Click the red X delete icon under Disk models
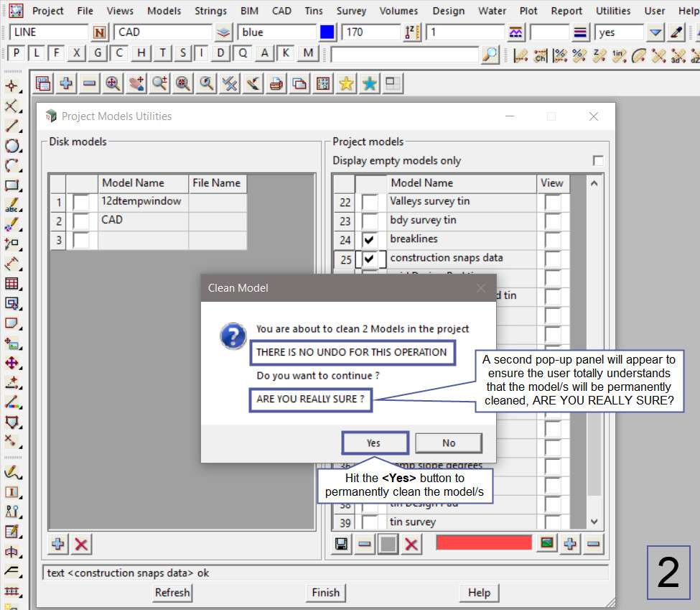This screenshot has height=610, width=700. click(x=82, y=544)
